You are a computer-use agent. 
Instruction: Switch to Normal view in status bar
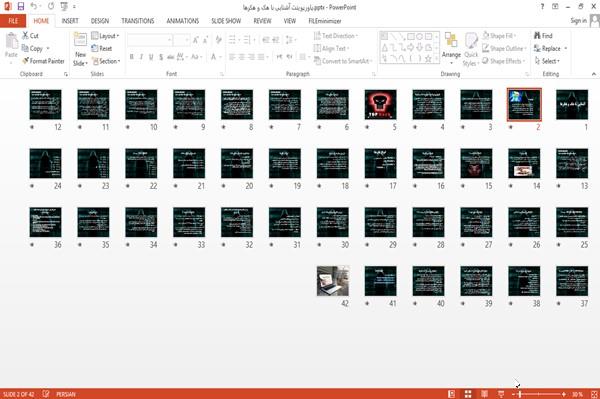[452, 394]
